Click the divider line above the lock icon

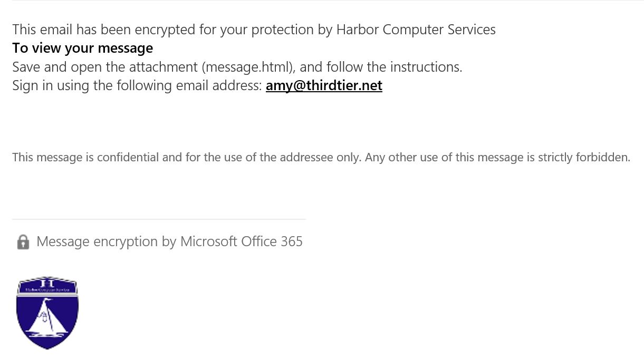tap(159, 219)
